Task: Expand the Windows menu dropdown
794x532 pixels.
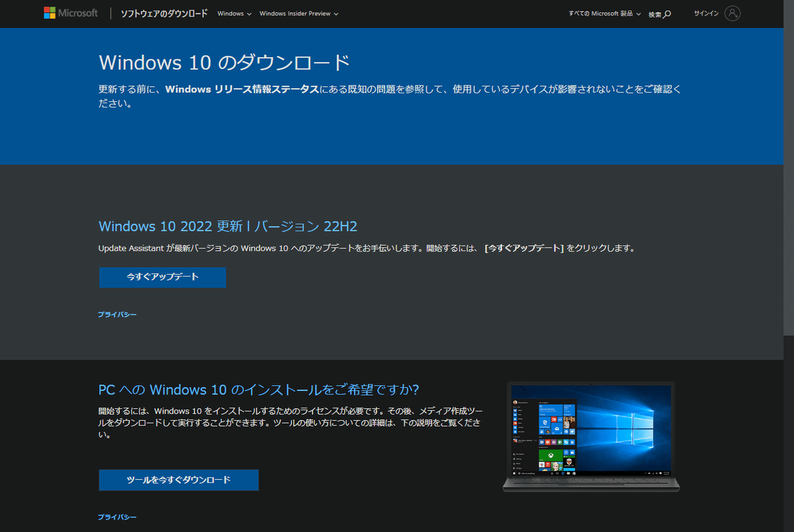Action: tap(234, 13)
